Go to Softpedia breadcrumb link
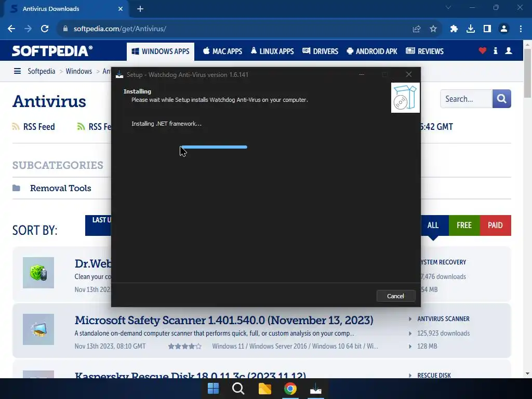This screenshot has height=399, width=532. pyautogui.click(x=42, y=71)
